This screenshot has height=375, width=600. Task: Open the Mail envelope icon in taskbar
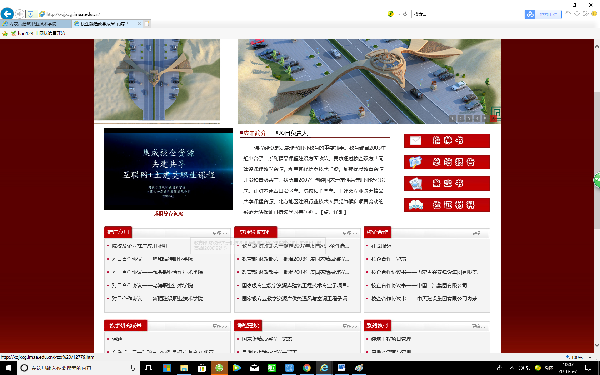pyautogui.click(x=254, y=368)
